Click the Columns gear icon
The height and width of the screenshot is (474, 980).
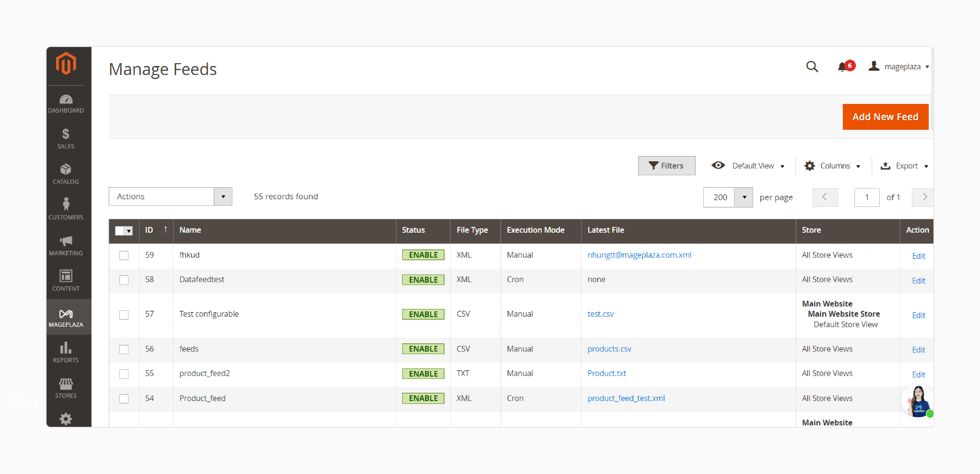pos(810,166)
